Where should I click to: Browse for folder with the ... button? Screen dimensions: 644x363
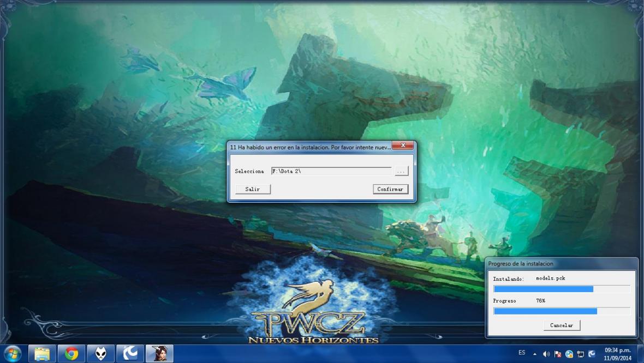click(401, 171)
